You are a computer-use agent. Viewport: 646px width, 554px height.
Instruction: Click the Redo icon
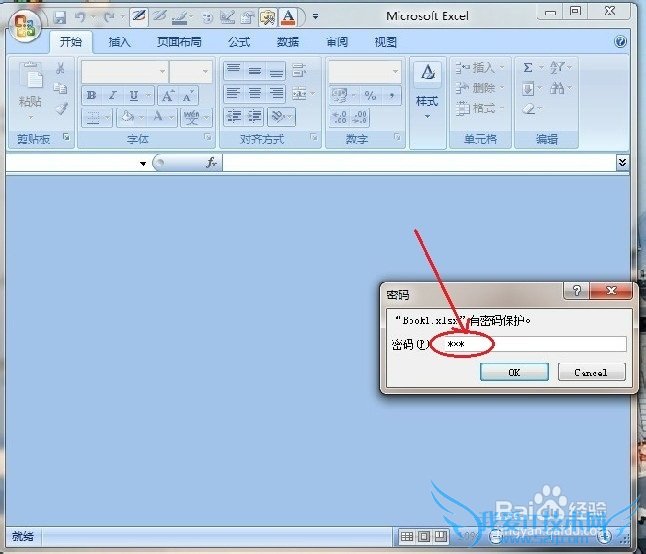coord(110,17)
